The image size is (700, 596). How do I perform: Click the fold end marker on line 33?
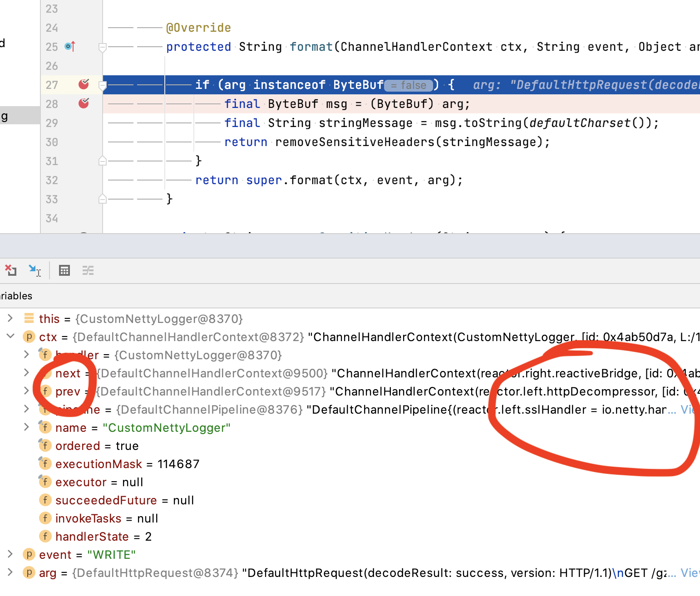[103, 199]
